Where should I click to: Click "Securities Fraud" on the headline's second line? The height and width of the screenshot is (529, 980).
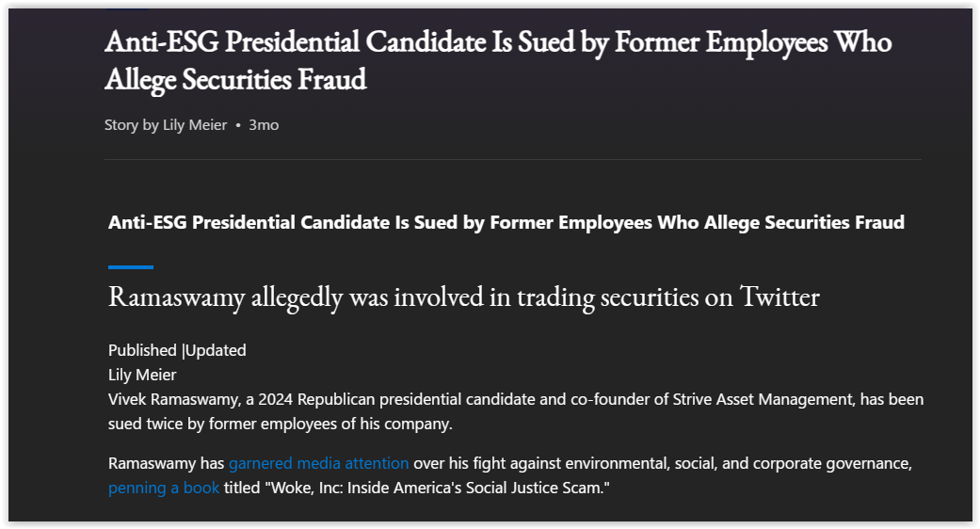point(274,80)
